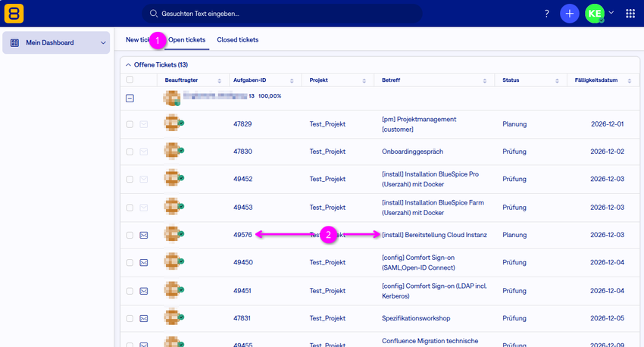Image resolution: width=644 pixels, height=347 pixels.
Task: Open the apps grid icon
Action: (630, 14)
